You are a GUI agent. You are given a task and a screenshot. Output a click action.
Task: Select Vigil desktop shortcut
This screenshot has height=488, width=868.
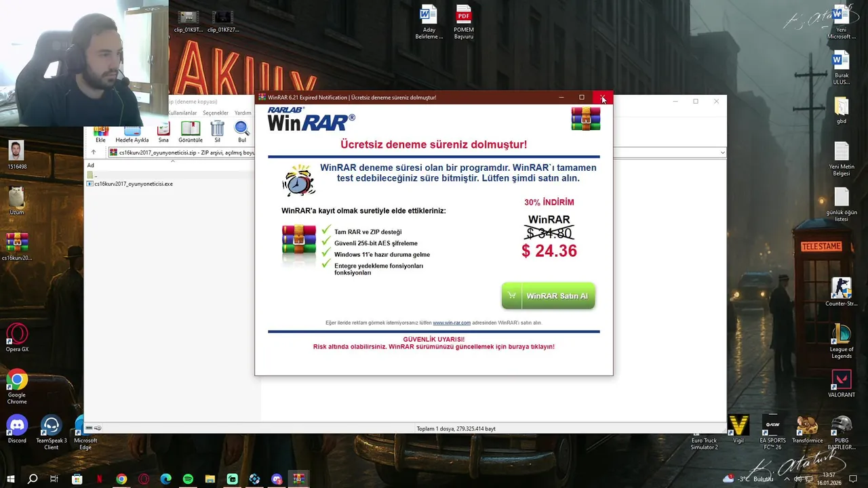[x=738, y=430]
